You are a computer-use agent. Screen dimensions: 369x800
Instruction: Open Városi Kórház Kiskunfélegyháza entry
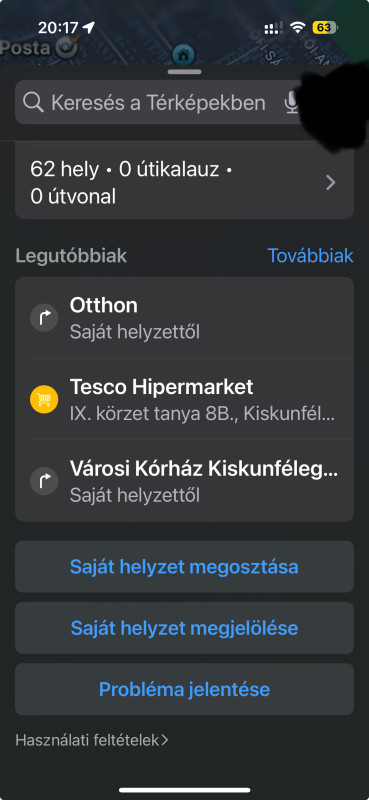[x=184, y=481]
